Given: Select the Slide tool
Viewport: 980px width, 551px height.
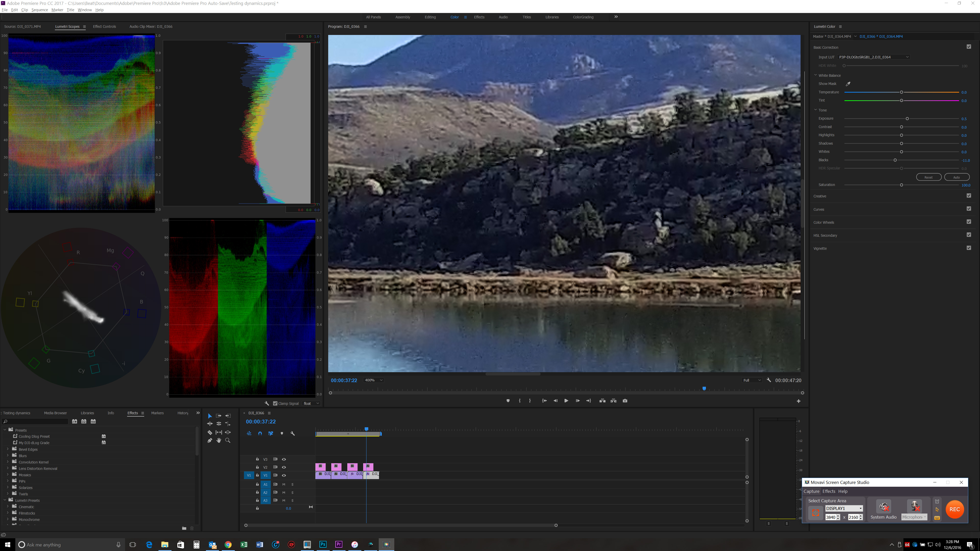Looking at the screenshot, I should pos(228,432).
